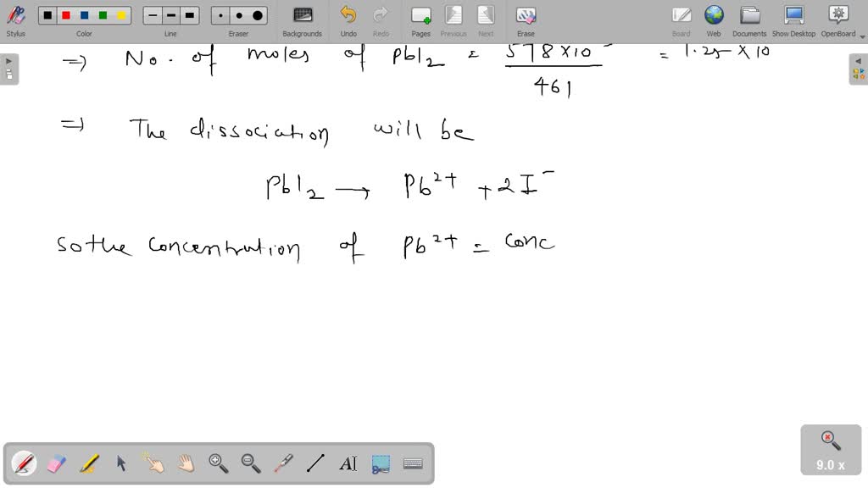868x488 pixels.
Task: Activate the Laser pointer tool
Action: tap(282, 463)
